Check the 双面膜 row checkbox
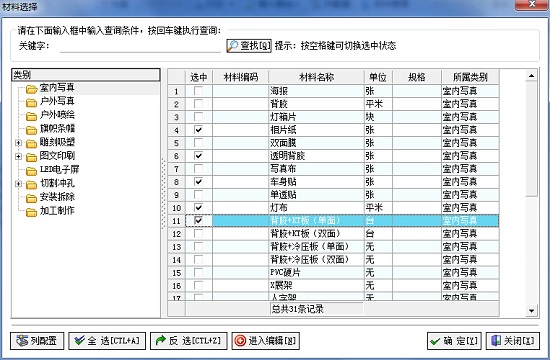The image size is (550, 360). coord(198,143)
